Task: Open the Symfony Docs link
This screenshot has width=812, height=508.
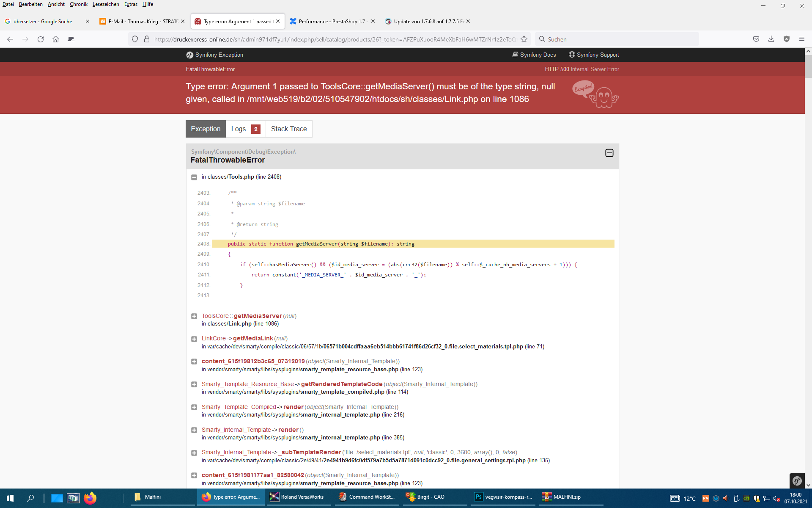Action: (534, 55)
